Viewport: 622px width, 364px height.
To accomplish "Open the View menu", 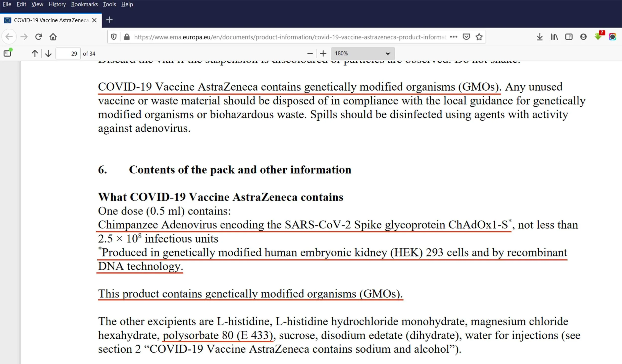I will 37,4.
